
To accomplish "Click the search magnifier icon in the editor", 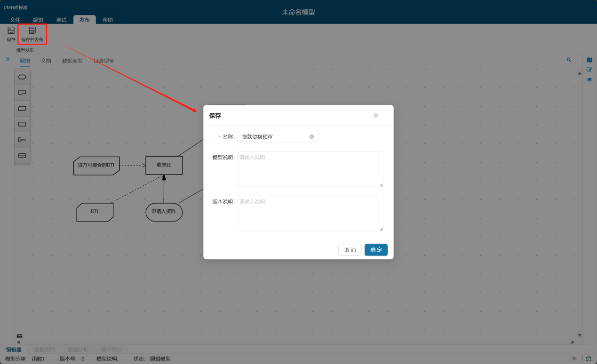I will point(569,60).
